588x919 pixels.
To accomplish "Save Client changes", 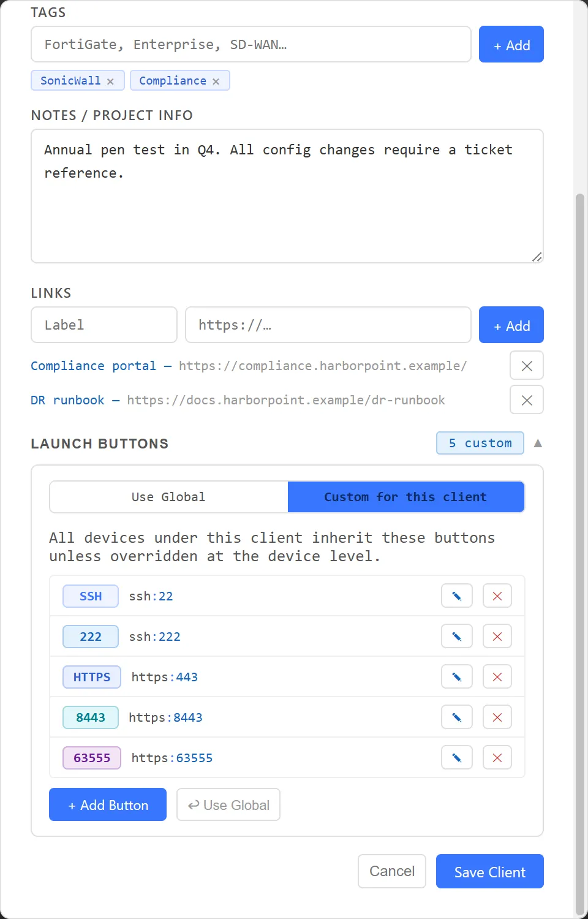I will click(x=490, y=871).
